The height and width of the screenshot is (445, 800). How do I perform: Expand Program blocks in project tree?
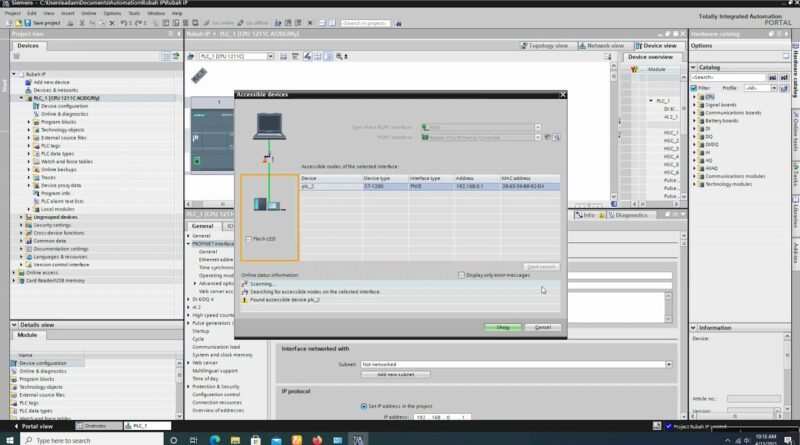point(29,122)
